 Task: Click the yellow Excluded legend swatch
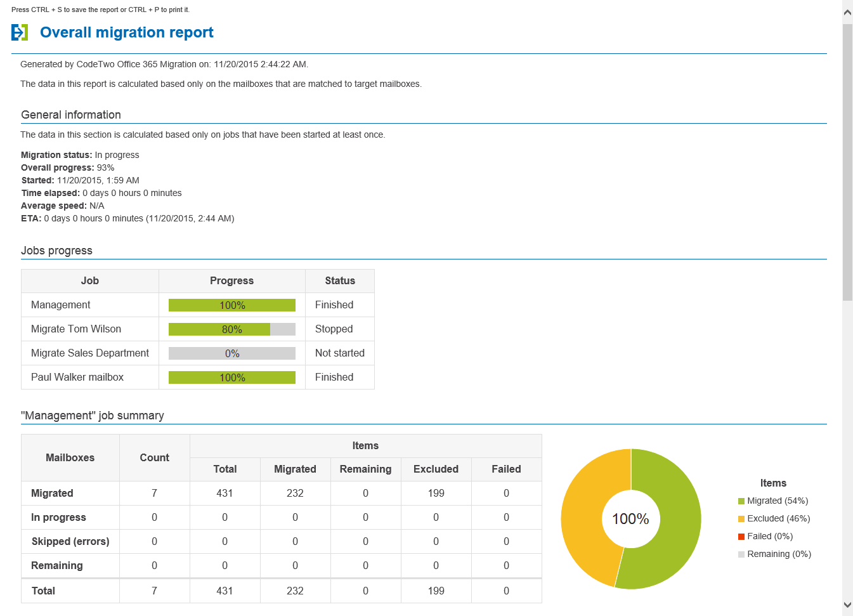pyautogui.click(x=741, y=519)
